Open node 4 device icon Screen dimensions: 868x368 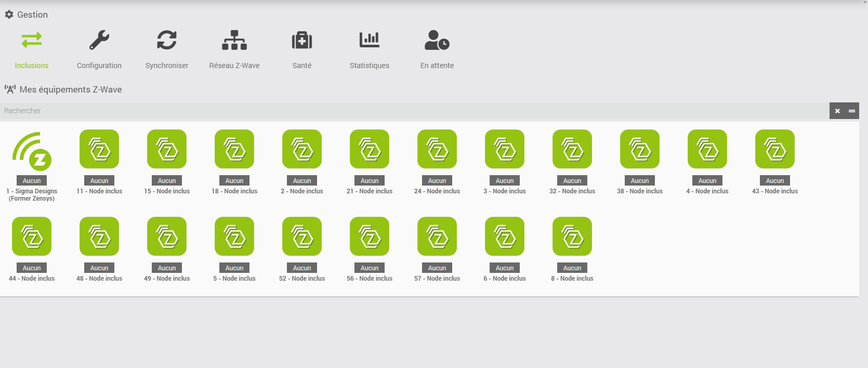[x=707, y=149]
